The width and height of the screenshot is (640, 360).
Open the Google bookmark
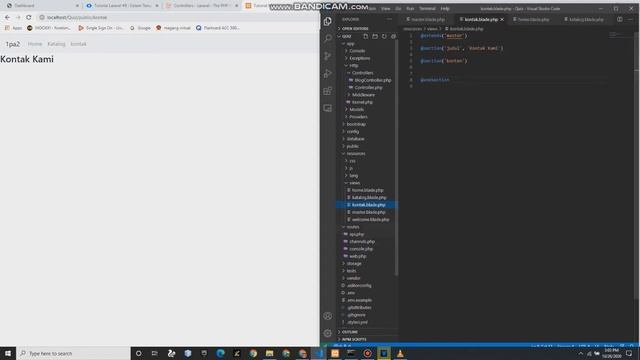tap(140, 28)
